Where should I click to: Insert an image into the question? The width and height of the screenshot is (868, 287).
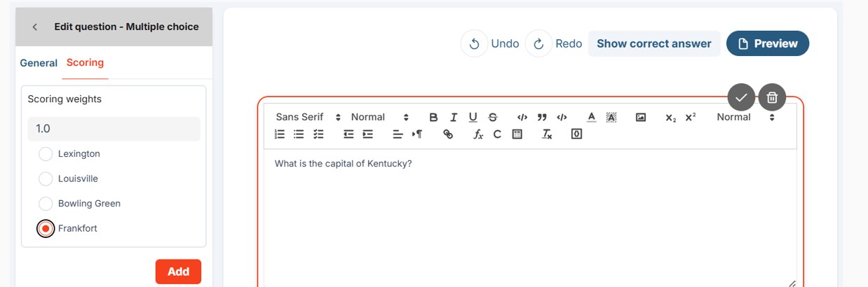[x=641, y=117]
